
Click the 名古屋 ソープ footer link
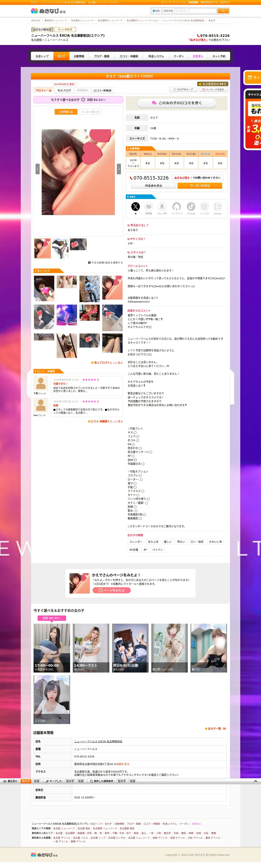click(x=98, y=838)
